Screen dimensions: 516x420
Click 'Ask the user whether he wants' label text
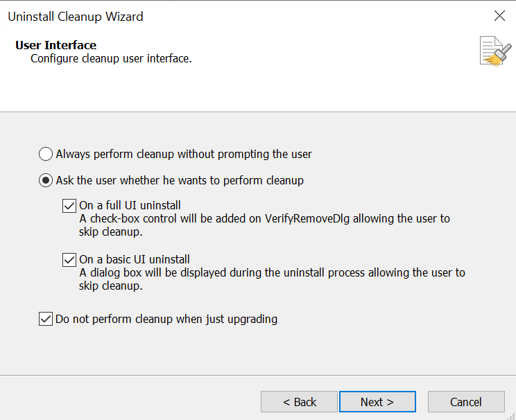tap(180, 181)
